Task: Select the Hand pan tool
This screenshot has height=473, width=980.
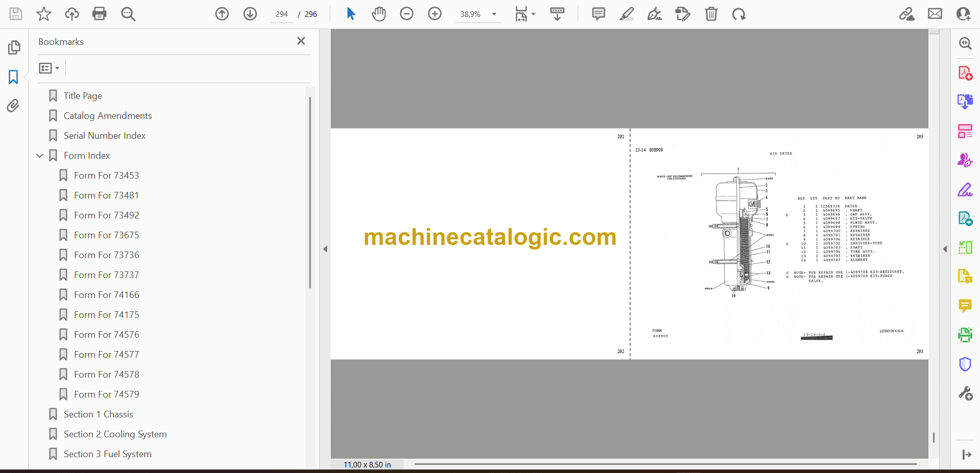Action: (378, 14)
